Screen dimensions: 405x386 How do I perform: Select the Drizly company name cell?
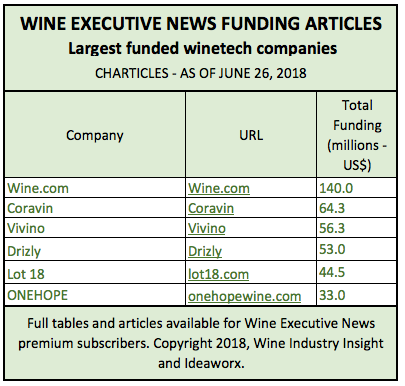coord(95,250)
